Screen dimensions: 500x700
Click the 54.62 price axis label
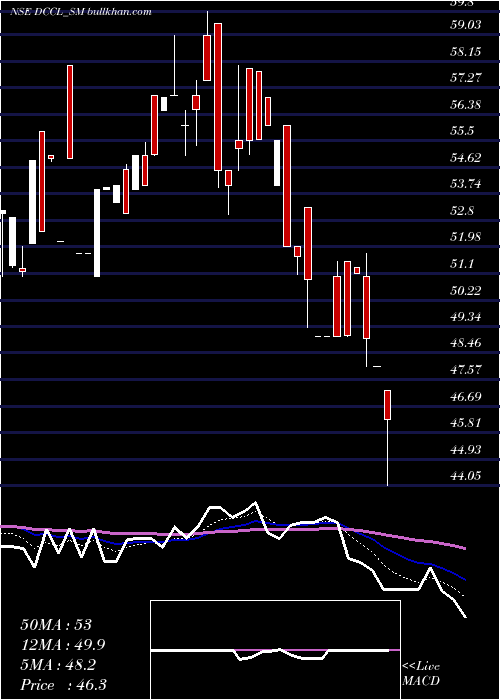point(466,157)
